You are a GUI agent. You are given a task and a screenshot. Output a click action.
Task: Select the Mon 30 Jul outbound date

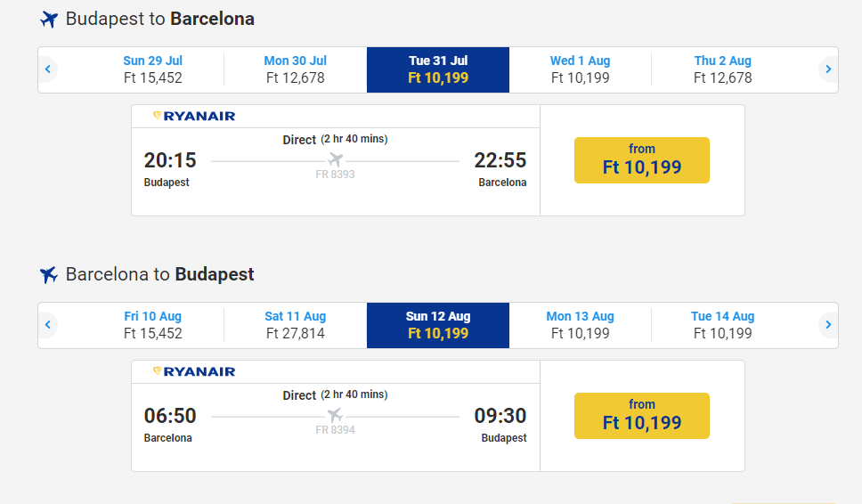(296, 69)
